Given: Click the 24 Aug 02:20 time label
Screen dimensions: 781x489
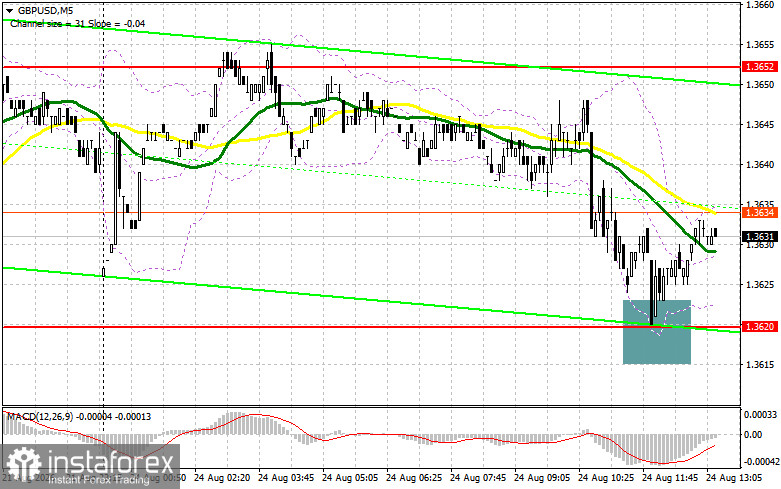Looking at the screenshot, I should tap(220, 478).
